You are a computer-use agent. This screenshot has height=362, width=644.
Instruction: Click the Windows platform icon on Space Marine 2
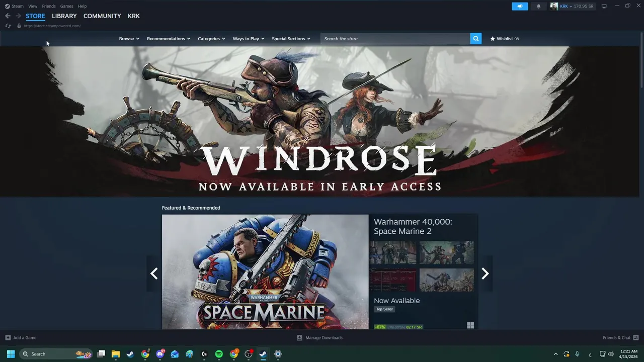pos(470,325)
